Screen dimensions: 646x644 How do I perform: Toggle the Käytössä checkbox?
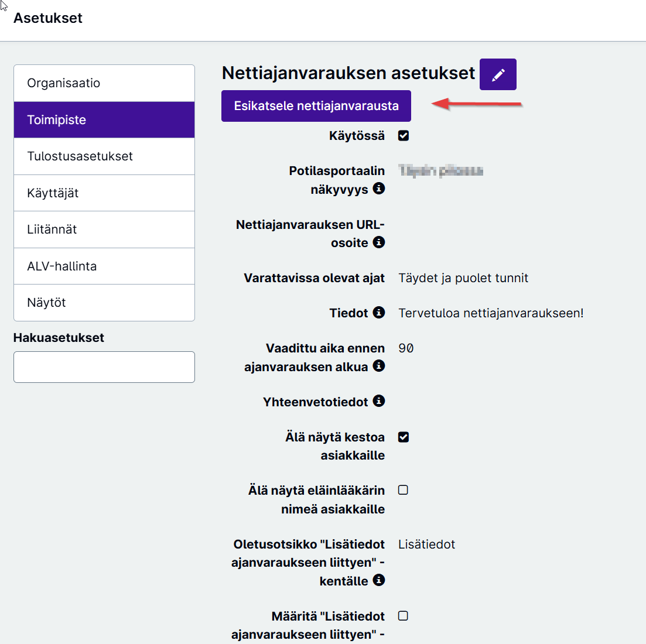404,135
